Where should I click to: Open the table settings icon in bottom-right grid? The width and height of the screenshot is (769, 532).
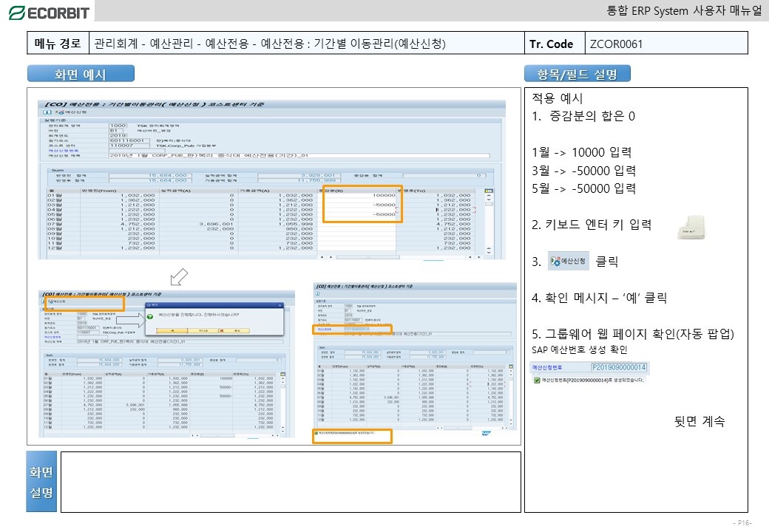(x=510, y=366)
